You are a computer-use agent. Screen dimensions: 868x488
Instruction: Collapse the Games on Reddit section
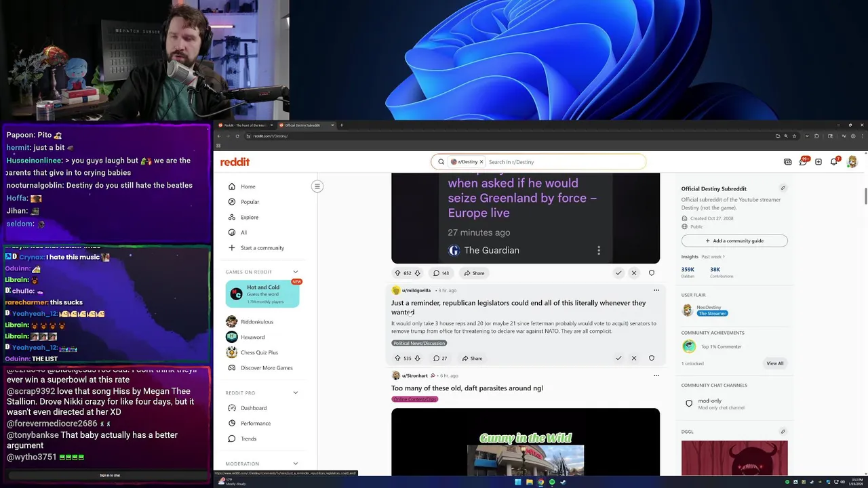tap(296, 272)
